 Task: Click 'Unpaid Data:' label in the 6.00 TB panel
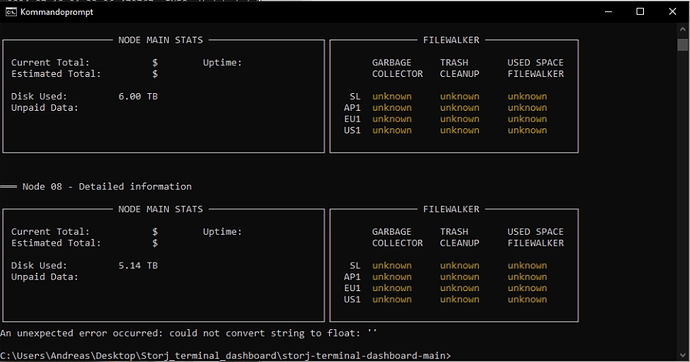(44, 108)
